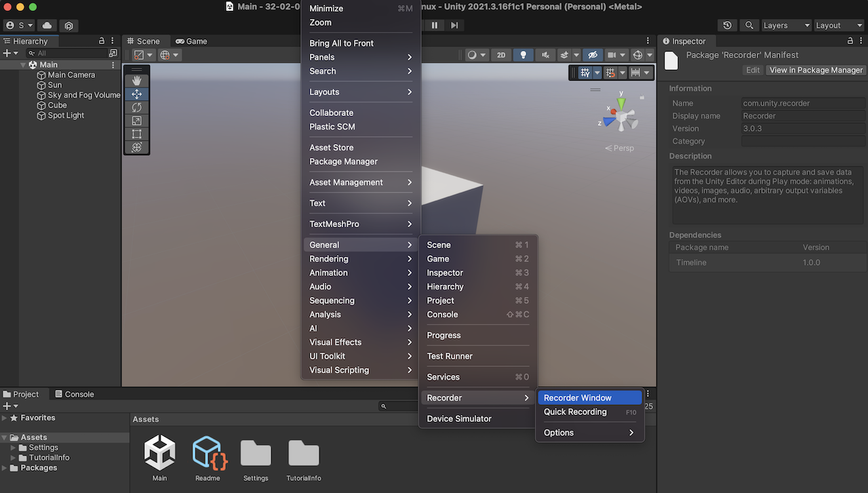This screenshot has width=868, height=493.
Task: Open Inspector panel three-dot menu
Action: click(x=862, y=41)
